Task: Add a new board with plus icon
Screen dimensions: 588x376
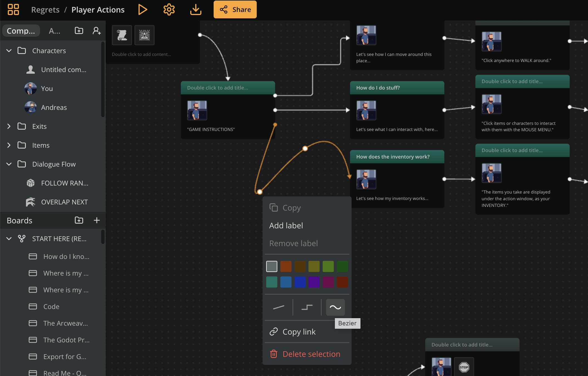Action: click(x=97, y=220)
